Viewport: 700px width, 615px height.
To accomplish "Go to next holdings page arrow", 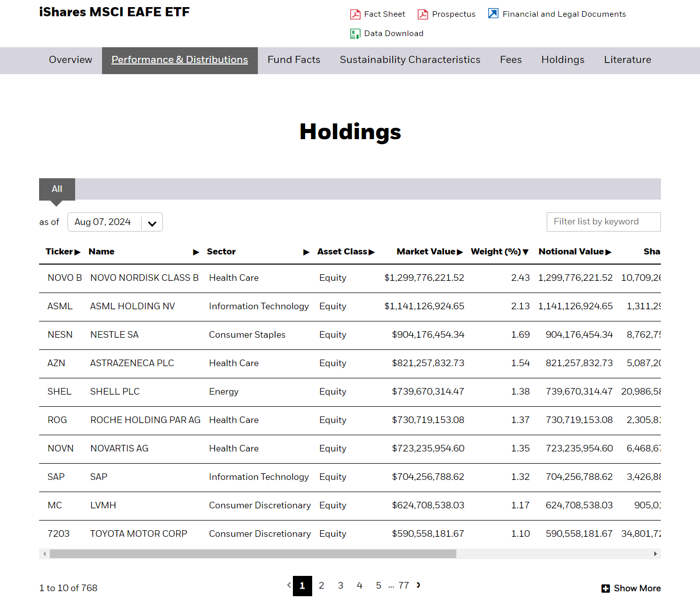I will click(418, 585).
